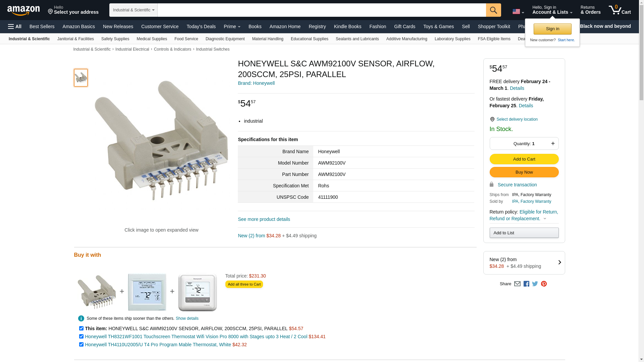The height and width of the screenshot is (362, 644).
Task: Share product on Twitter
Action: point(535,284)
